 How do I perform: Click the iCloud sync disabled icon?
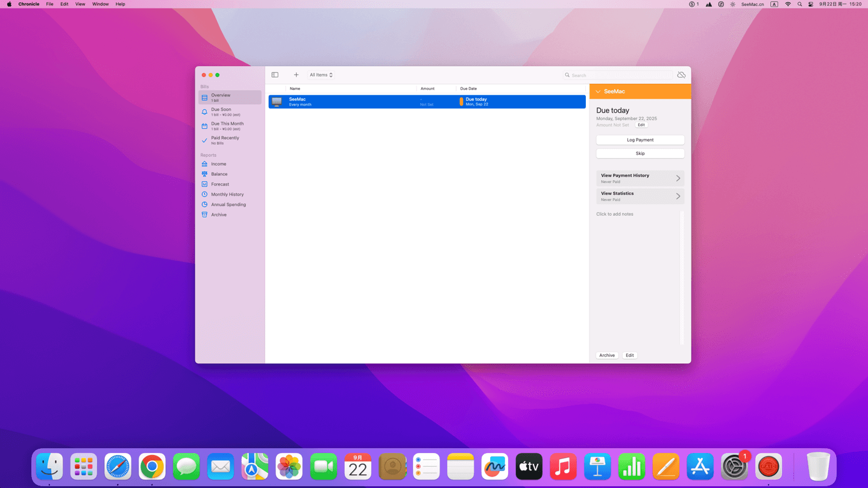(x=681, y=75)
